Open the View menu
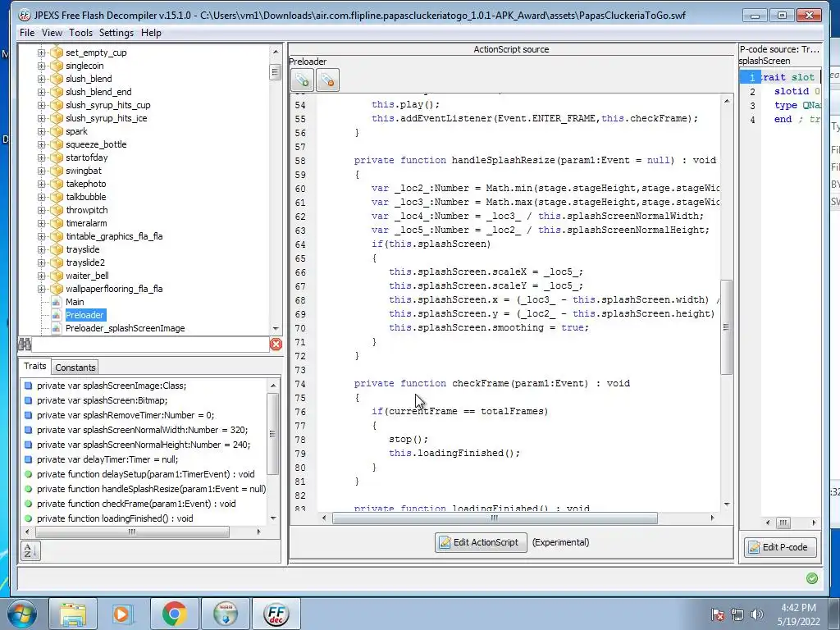This screenshot has width=840, height=630. pos(52,33)
